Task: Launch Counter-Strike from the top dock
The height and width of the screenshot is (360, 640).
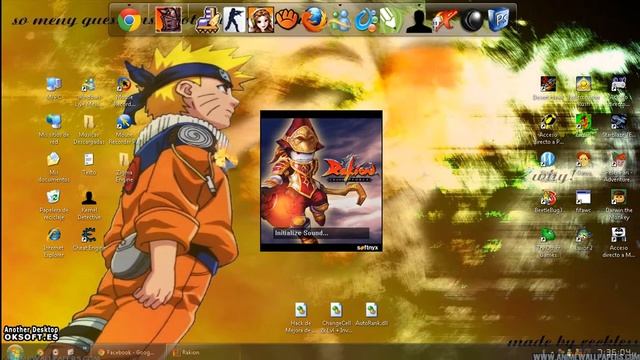Action: [x=234, y=19]
